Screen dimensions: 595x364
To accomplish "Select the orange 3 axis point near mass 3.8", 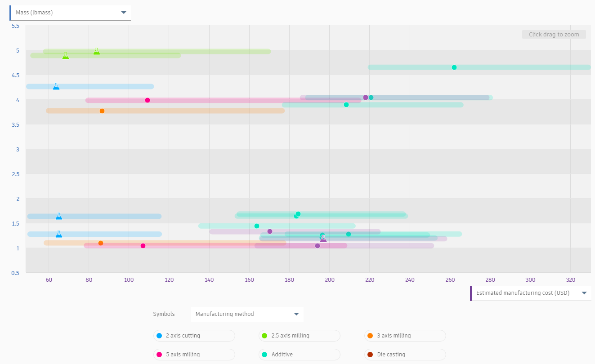I will coord(102,111).
